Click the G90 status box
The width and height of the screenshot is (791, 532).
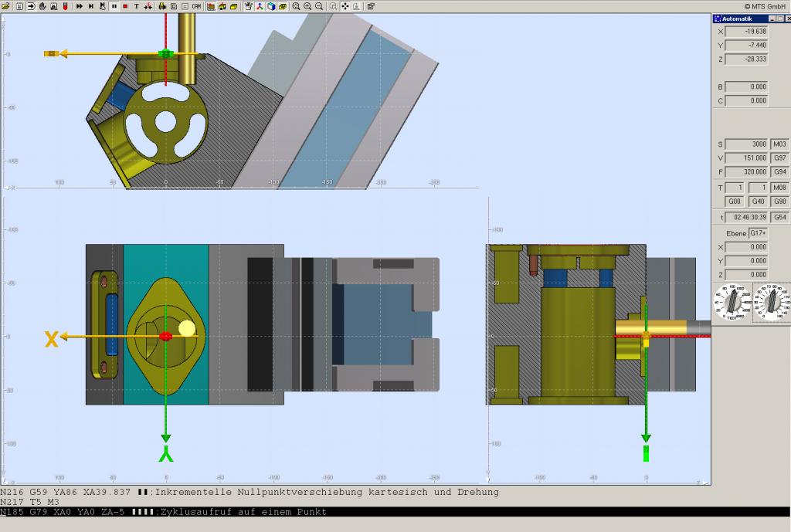pyautogui.click(x=779, y=202)
